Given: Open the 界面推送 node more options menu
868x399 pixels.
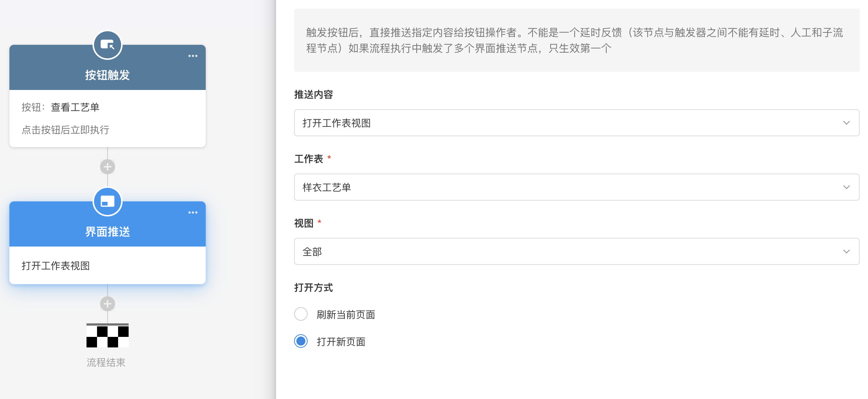Looking at the screenshot, I should 193,213.
